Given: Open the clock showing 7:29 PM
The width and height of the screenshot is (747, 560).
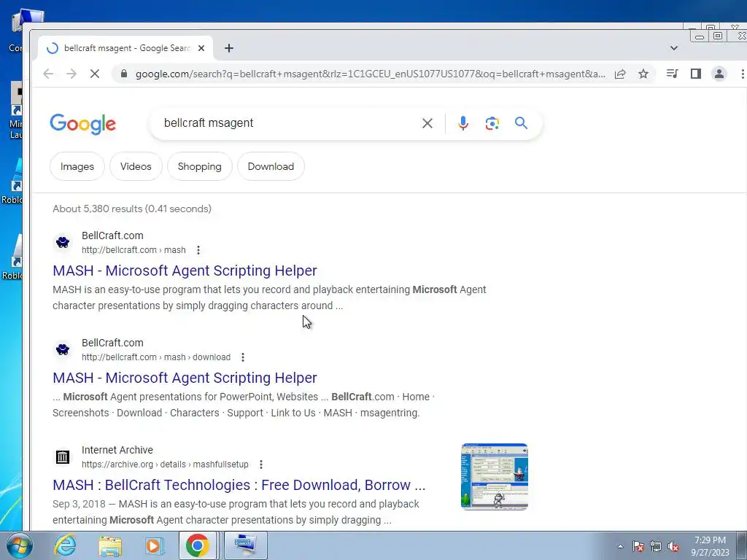Looking at the screenshot, I should pyautogui.click(x=710, y=546).
